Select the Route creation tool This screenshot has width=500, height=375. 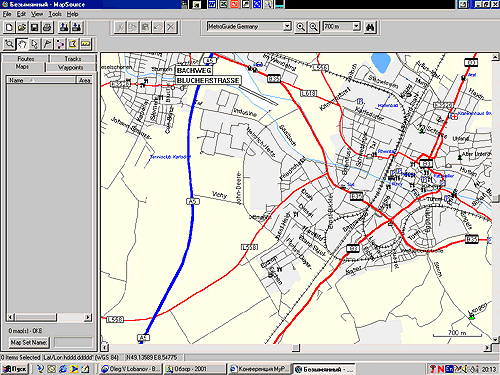(x=60, y=44)
